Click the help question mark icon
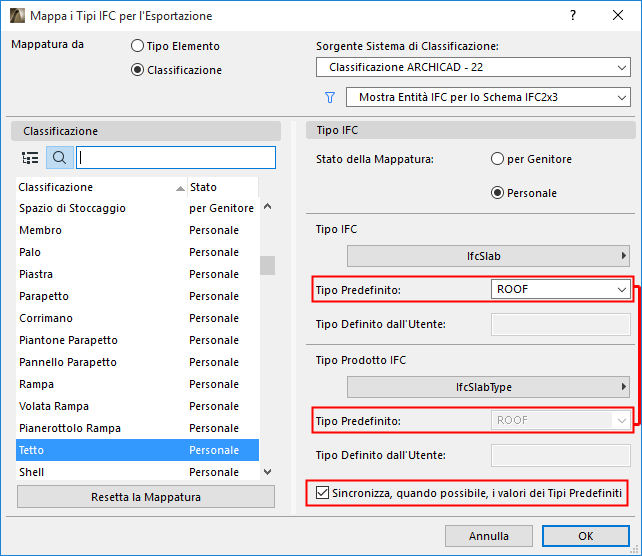The image size is (642, 556). 573,16
